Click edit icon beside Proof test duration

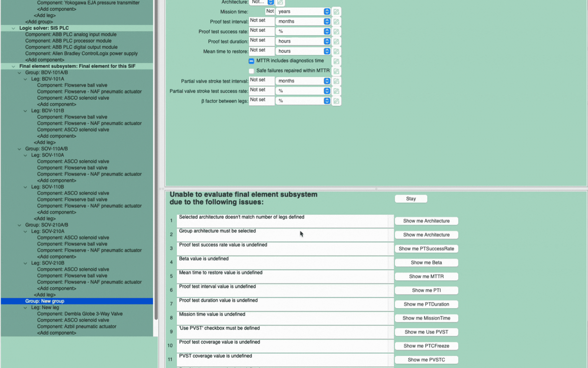[x=336, y=41]
